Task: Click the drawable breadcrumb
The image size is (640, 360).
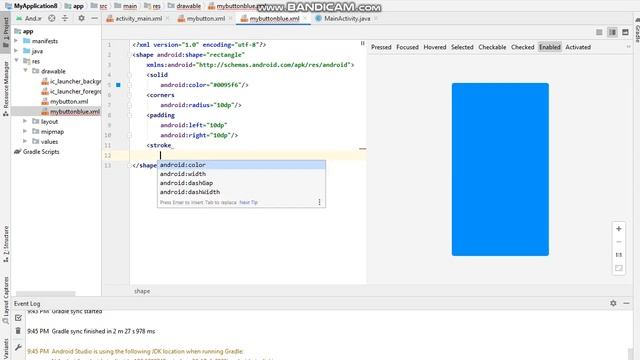Action: [x=184, y=6]
